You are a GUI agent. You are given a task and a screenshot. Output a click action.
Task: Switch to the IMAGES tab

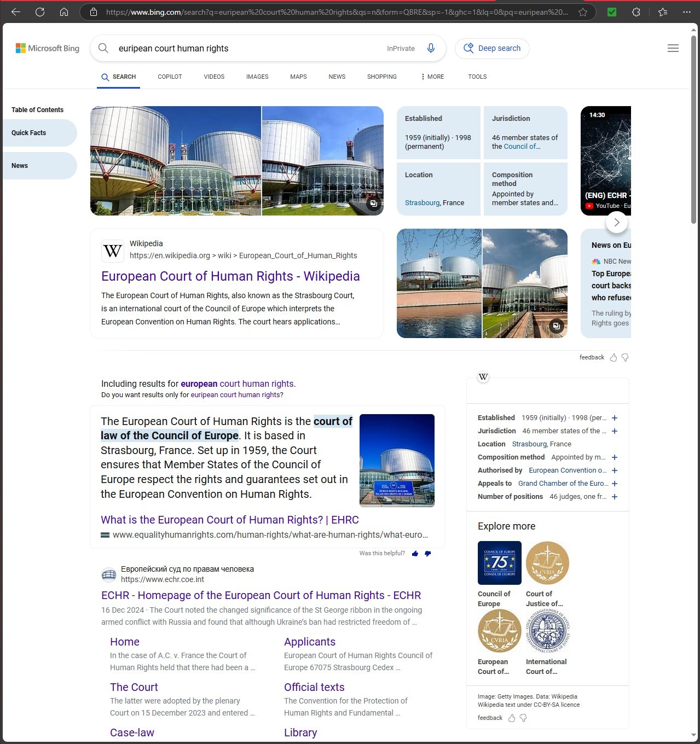[257, 77]
